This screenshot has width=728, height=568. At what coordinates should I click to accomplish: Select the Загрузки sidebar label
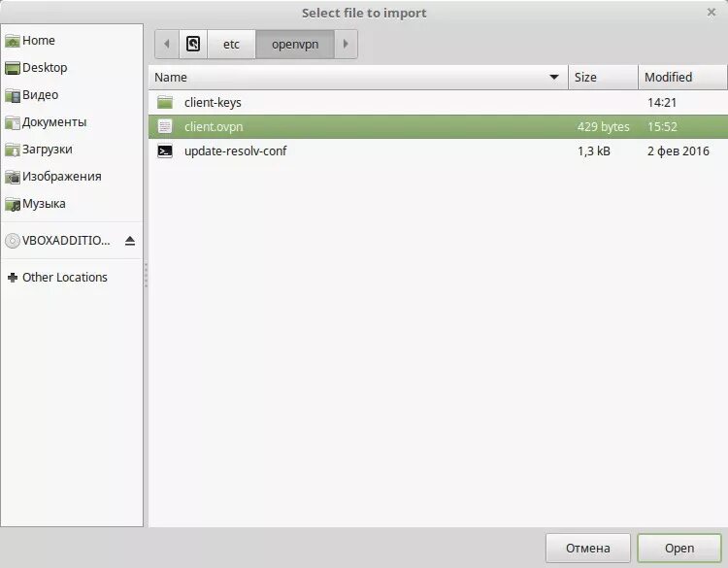click(48, 150)
